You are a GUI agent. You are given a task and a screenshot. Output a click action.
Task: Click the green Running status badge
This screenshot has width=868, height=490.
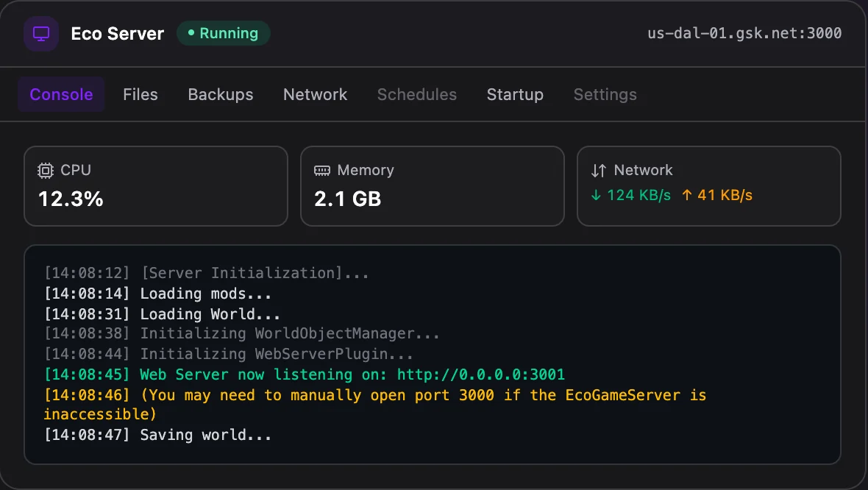[223, 33]
